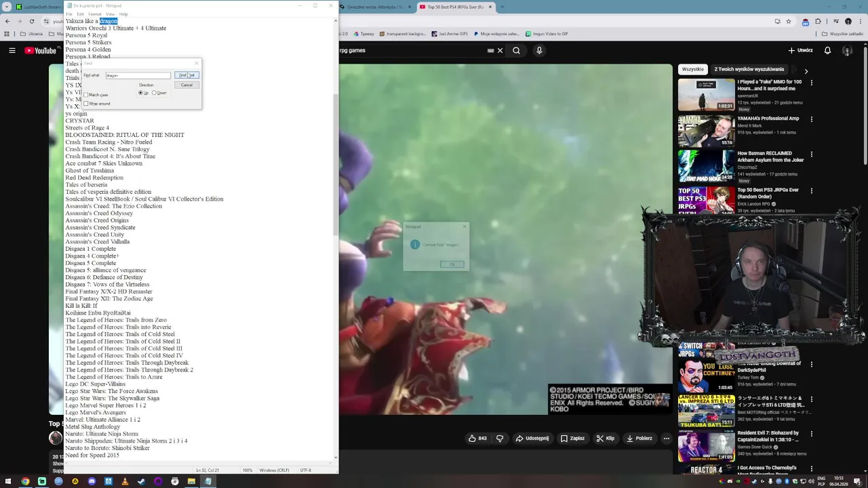Click Find Next button
This screenshot has height=488, width=868.
pos(186,75)
